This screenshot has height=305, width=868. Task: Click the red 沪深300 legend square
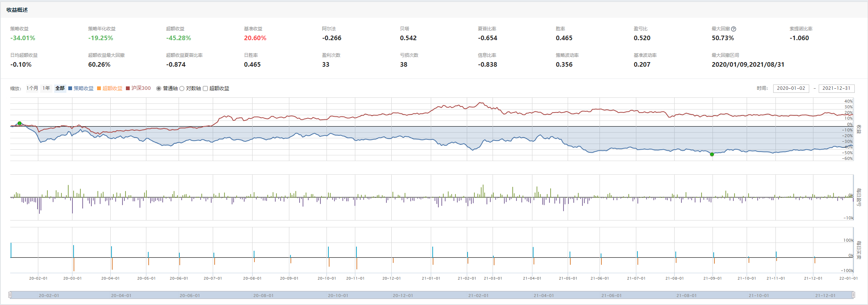click(128, 88)
